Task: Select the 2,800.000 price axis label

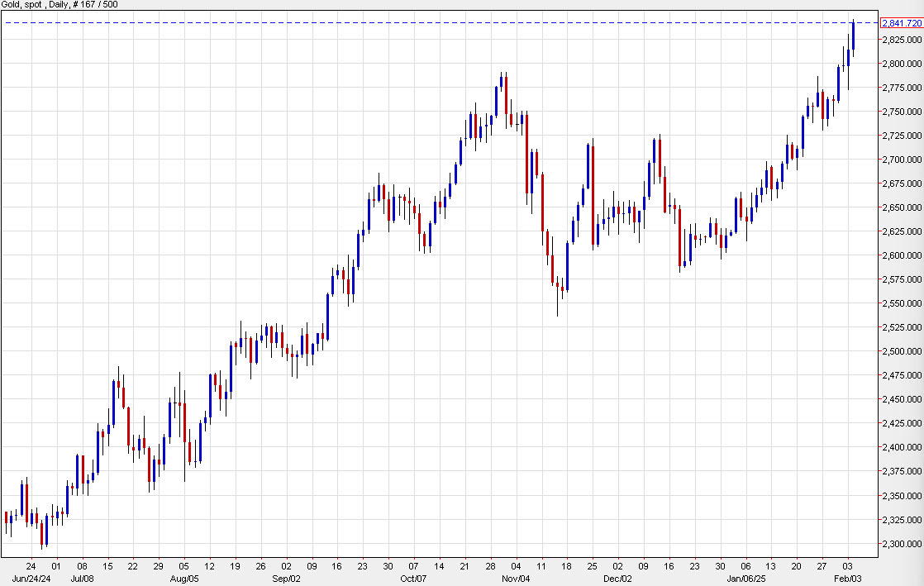Action: [x=902, y=64]
